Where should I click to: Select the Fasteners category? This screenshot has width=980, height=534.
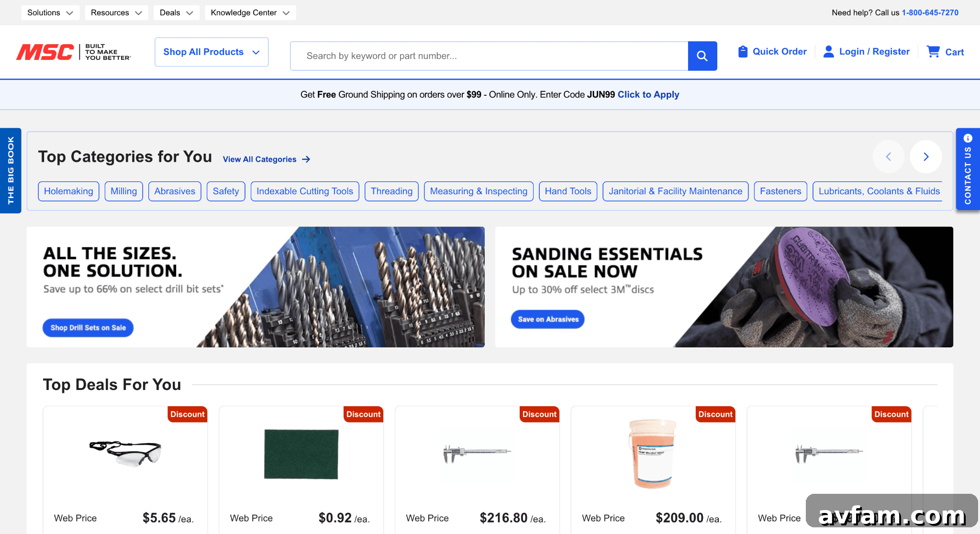coord(780,191)
